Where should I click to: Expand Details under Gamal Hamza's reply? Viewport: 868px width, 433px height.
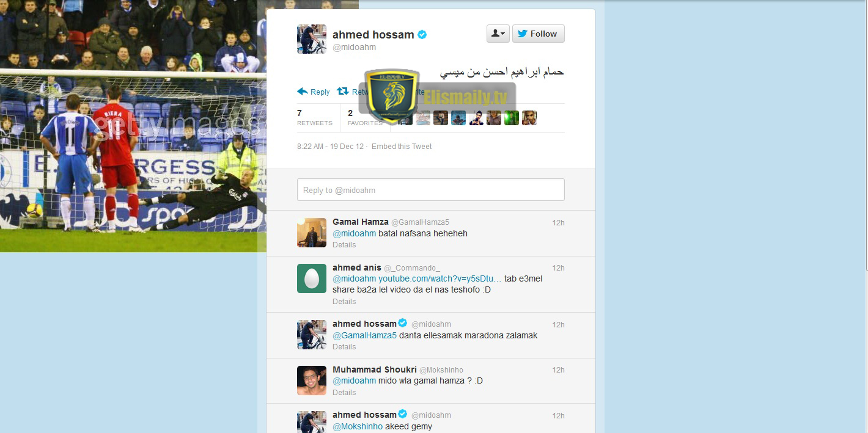click(x=344, y=245)
